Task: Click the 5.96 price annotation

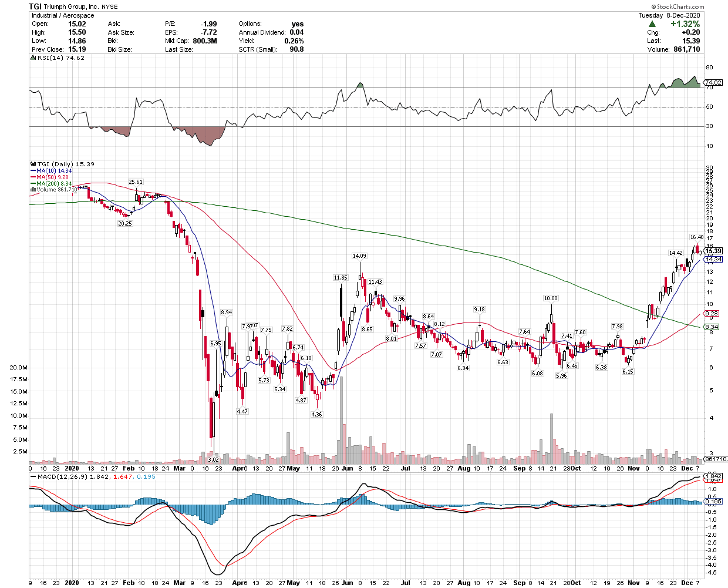Action: tap(561, 376)
